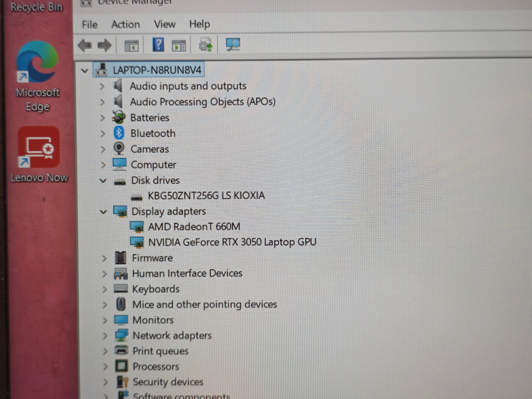Open the View menu
The height and width of the screenshot is (399, 532).
tap(165, 24)
